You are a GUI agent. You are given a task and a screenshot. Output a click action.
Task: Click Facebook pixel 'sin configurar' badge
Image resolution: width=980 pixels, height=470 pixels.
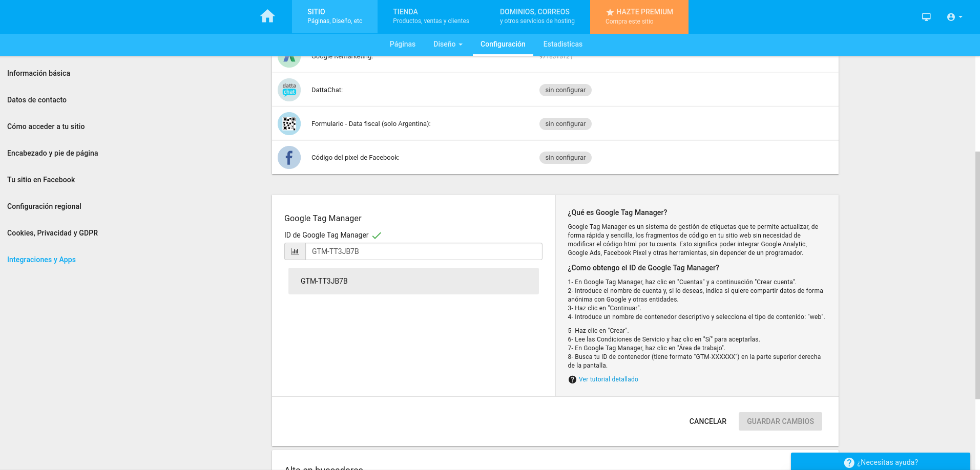[565, 158]
